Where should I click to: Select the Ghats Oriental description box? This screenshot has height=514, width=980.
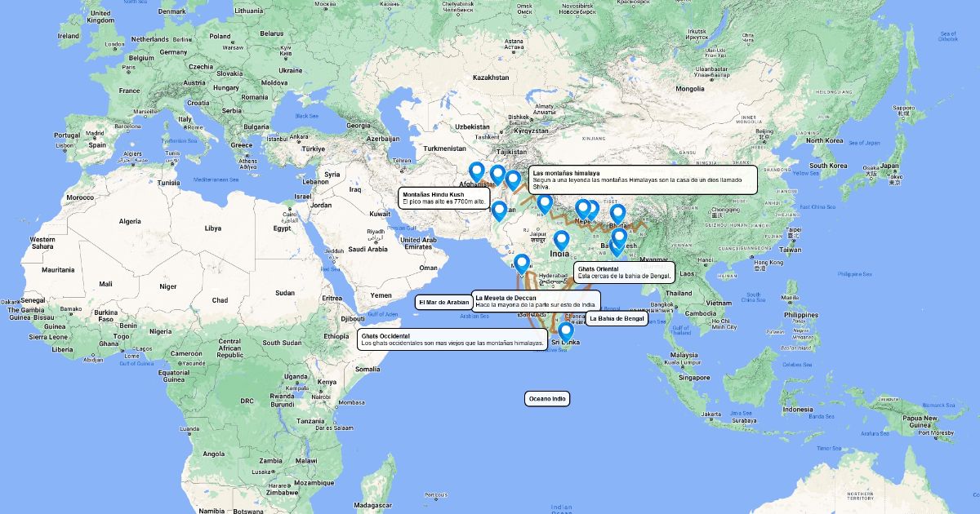tap(625, 272)
